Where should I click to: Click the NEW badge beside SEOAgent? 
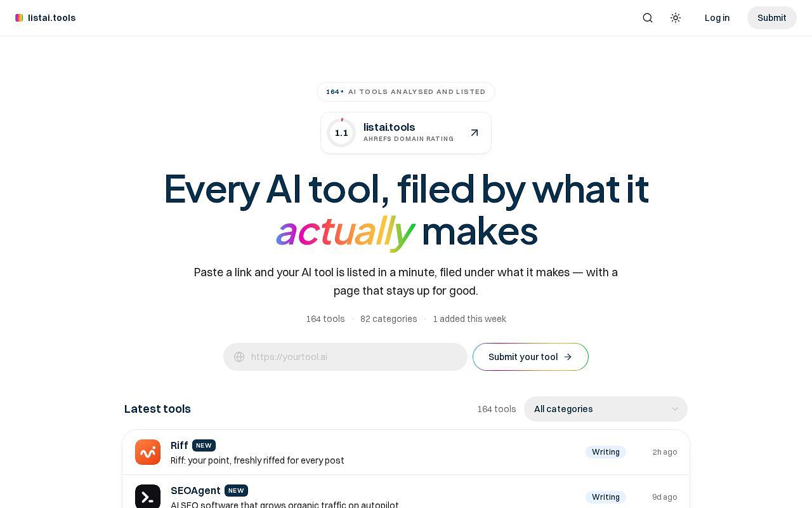tap(236, 490)
